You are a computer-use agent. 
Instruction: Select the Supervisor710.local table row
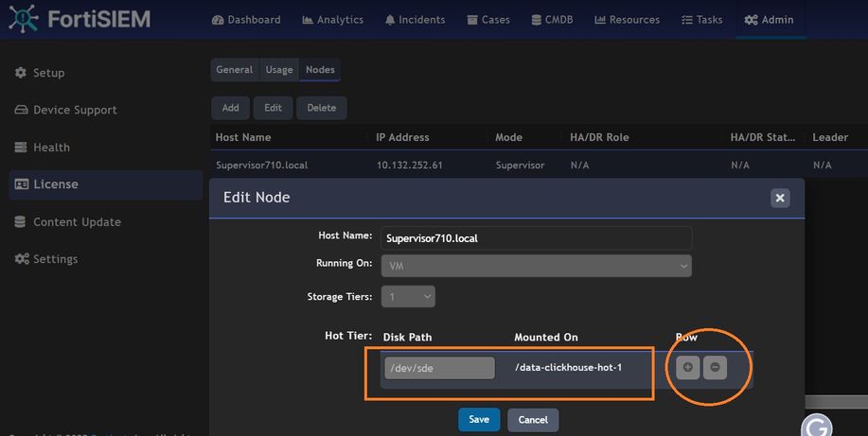click(x=540, y=165)
